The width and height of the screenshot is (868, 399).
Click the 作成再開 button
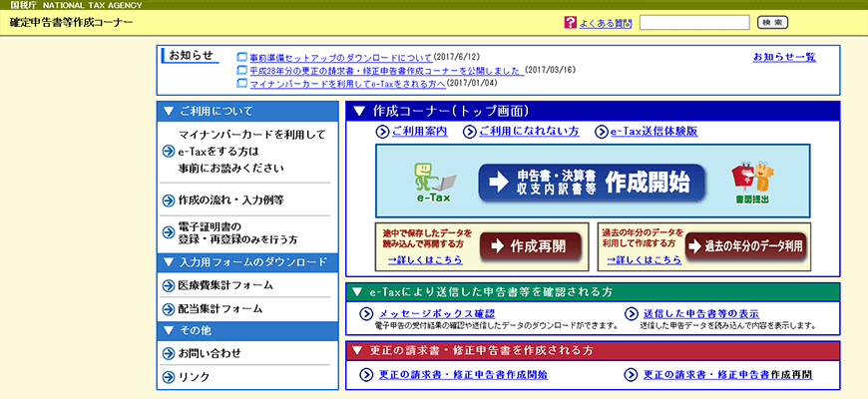530,246
